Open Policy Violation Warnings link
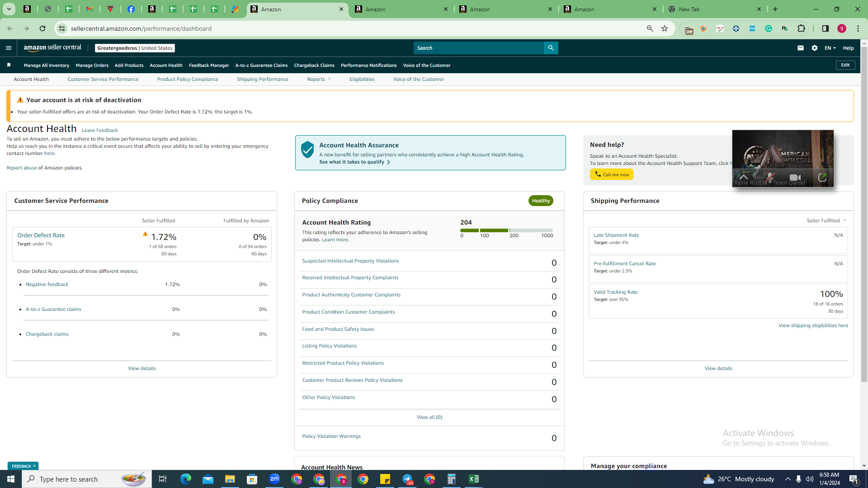 [331, 436]
